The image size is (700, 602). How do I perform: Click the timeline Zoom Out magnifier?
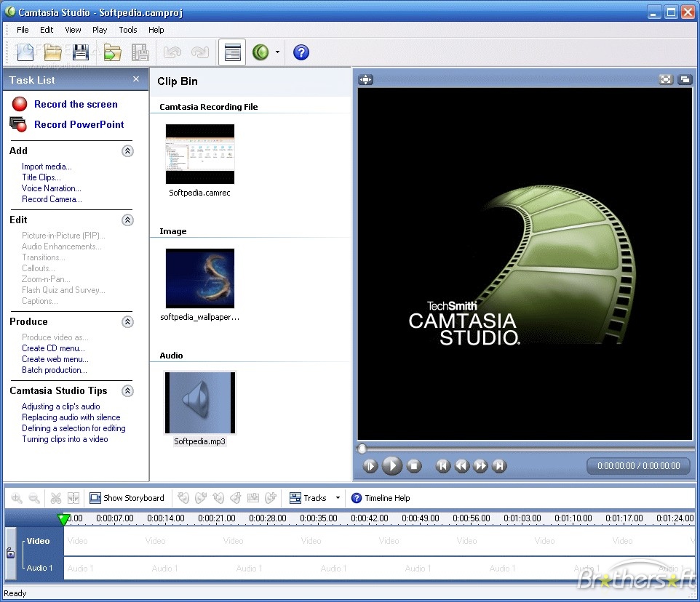[x=34, y=498]
